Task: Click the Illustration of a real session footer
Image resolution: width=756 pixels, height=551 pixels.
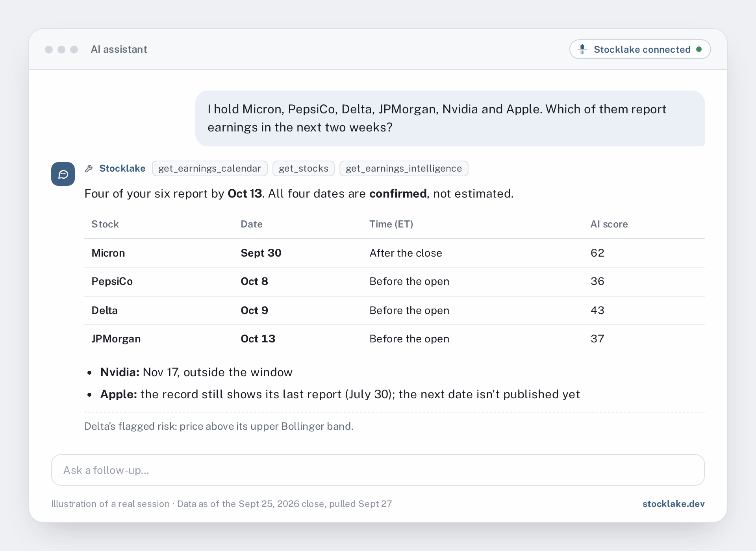Action: coord(222,504)
